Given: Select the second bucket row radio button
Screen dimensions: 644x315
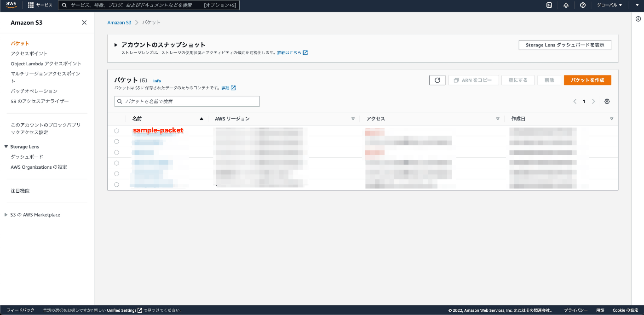Looking at the screenshot, I should point(116,142).
